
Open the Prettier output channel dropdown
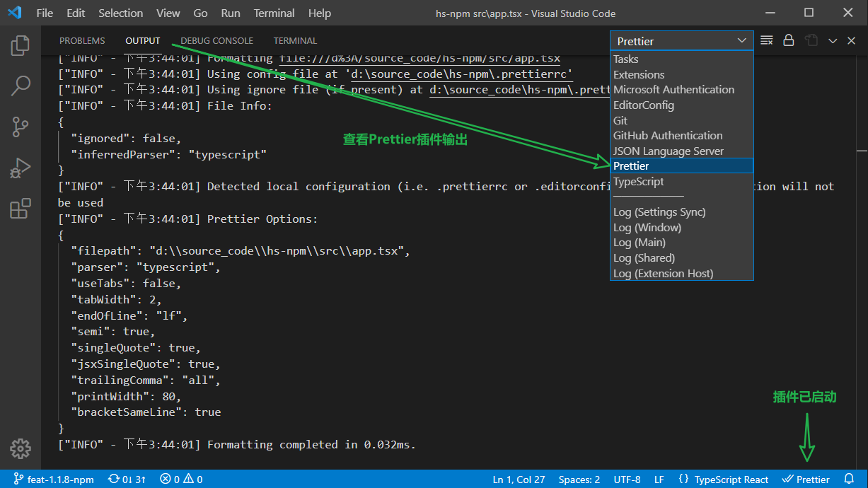pos(681,41)
